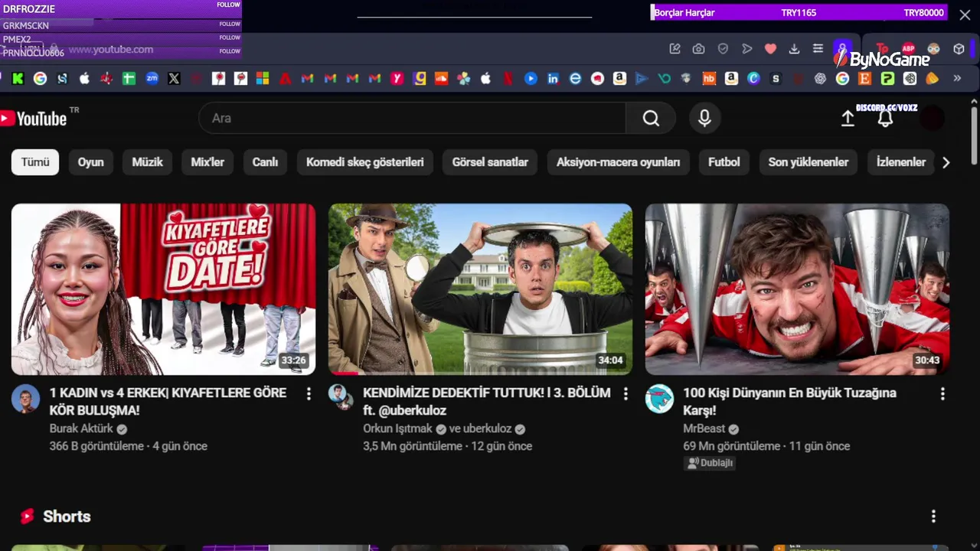Start voice search with the microphone icon

(x=704, y=118)
